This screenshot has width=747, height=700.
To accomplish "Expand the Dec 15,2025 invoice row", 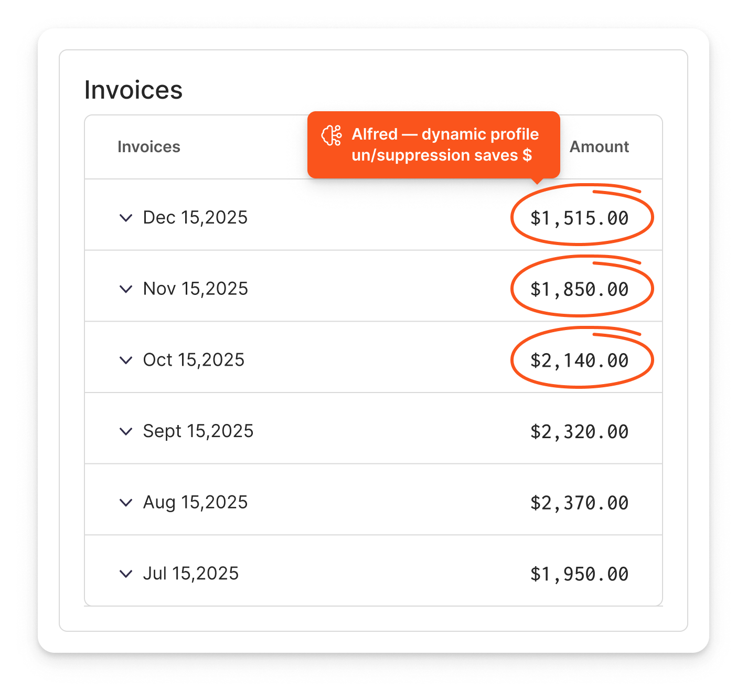I will 126,218.
